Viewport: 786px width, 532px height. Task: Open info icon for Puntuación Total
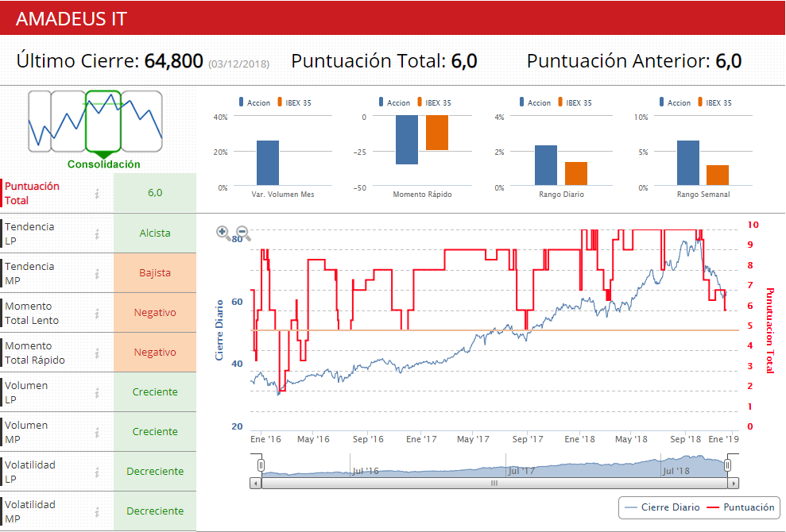[97, 194]
